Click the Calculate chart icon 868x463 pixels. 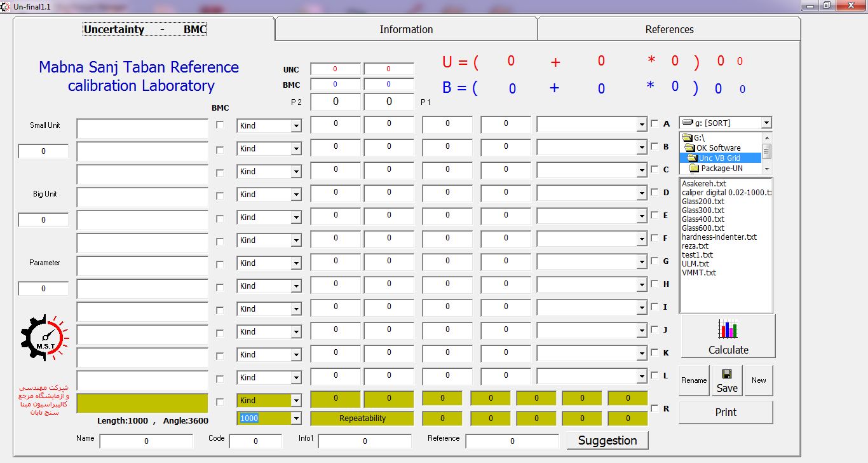728,329
